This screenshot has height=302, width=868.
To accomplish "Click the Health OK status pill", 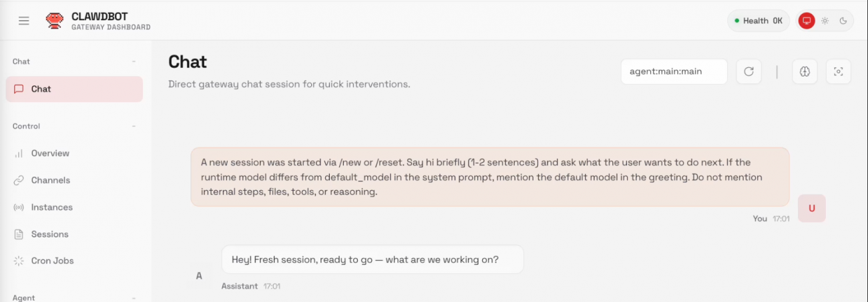I will click(x=758, y=21).
